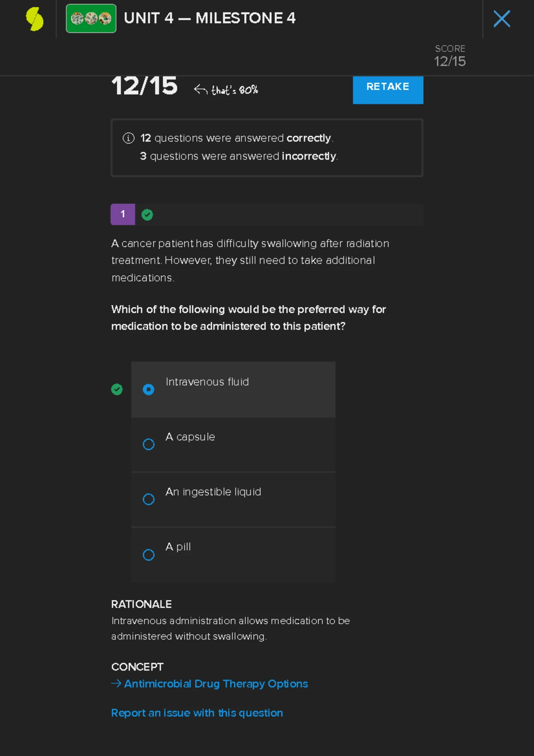534x756 pixels.
Task: Click the green unit badge thumbnail
Action: click(x=91, y=19)
